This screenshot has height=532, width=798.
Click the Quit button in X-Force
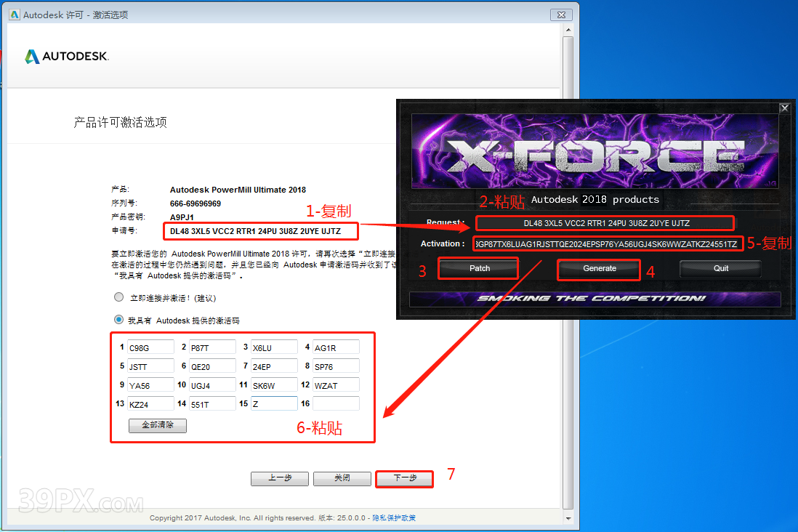click(x=721, y=268)
